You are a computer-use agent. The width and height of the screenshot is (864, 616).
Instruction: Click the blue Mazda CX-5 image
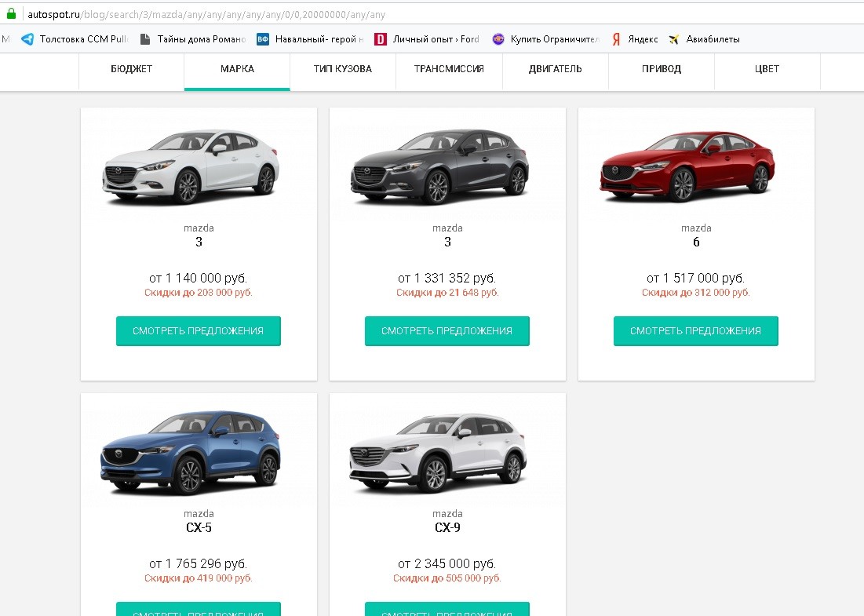point(191,453)
